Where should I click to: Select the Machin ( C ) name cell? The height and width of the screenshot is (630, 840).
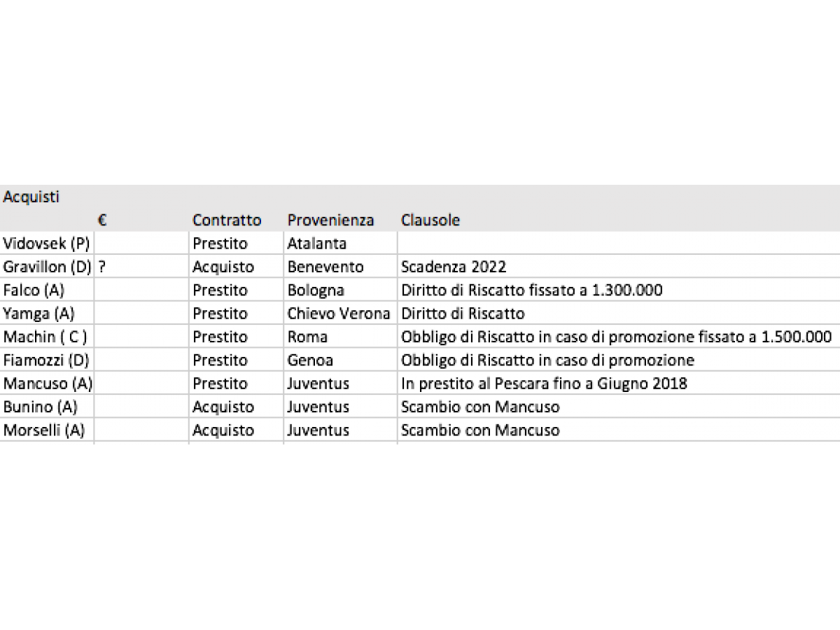click(45, 337)
